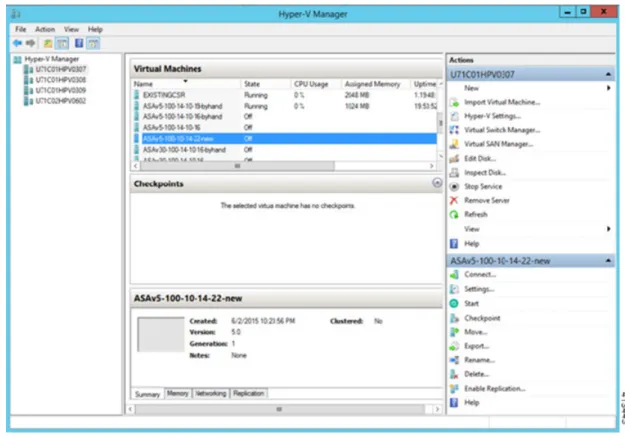
Task: Click the VM list horizontal scrollbar thumb
Action: pos(237,166)
